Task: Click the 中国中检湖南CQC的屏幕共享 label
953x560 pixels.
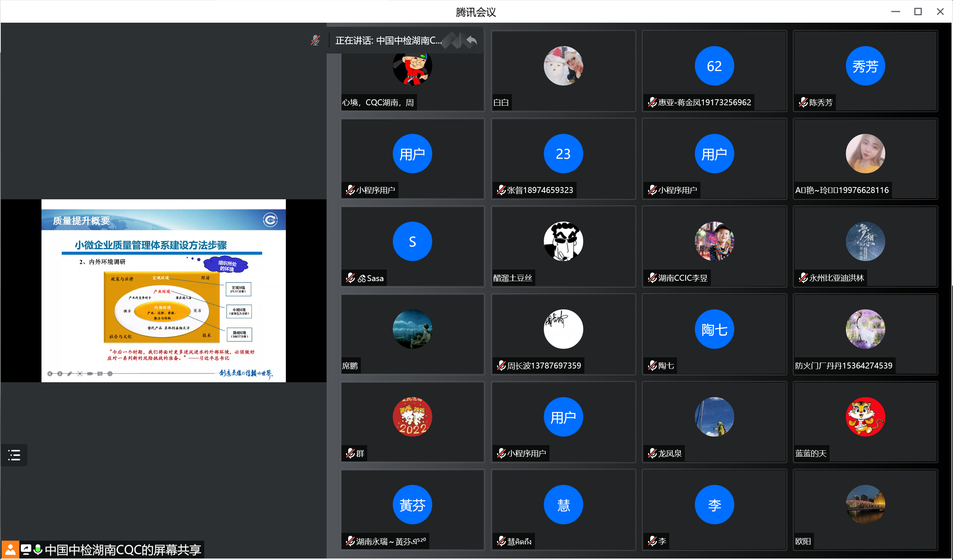Action: [x=123, y=550]
